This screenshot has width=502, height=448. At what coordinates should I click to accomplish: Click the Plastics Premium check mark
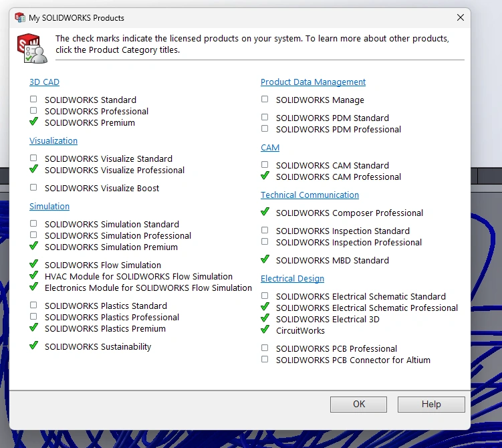33,328
